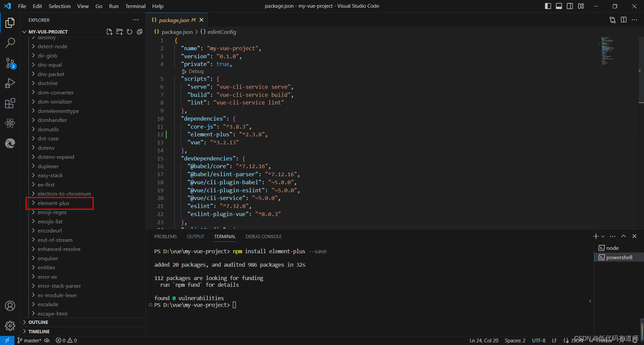The width and height of the screenshot is (644, 345).
Task: Create a new folder in explorer
Action: coord(119,32)
